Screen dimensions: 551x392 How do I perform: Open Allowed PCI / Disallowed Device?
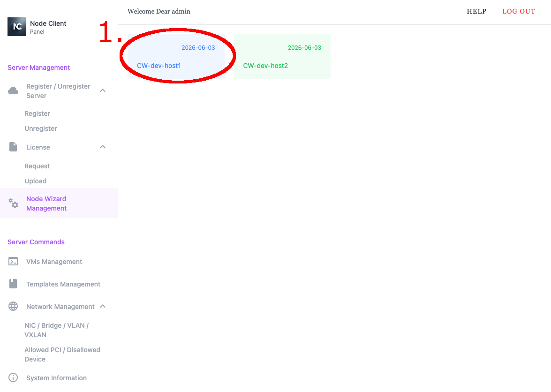pyautogui.click(x=62, y=354)
